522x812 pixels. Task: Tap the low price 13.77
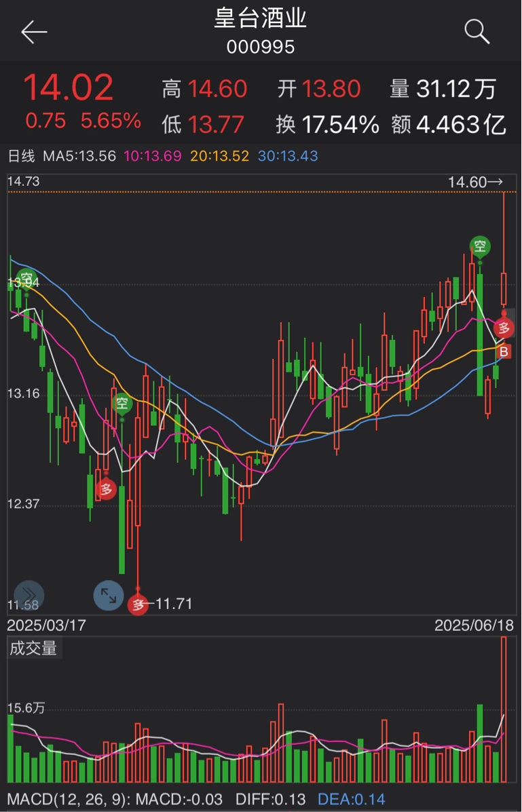(x=216, y=125)
